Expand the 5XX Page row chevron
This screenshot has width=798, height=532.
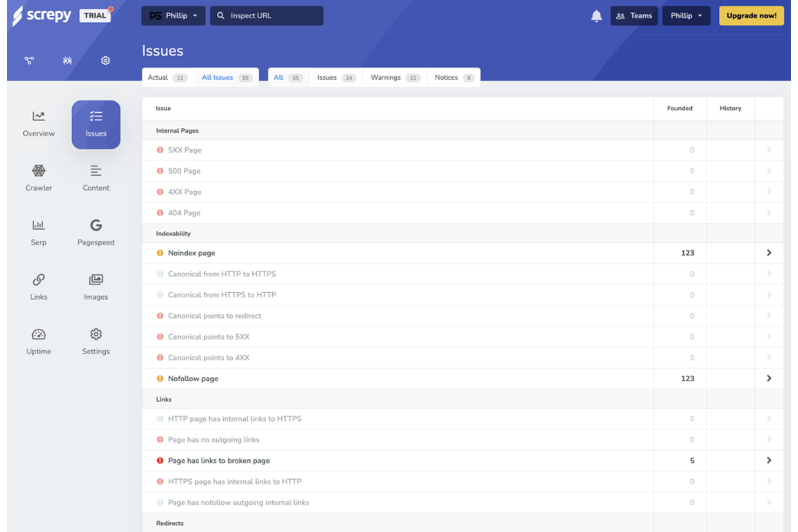pos(769,150)
